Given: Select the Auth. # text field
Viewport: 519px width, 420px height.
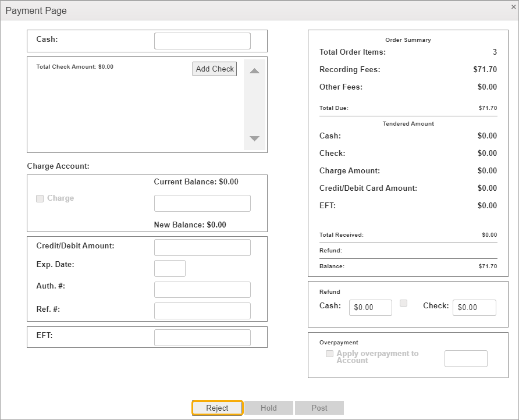Looking at the screenshot, I should click(x=202, y=290).
